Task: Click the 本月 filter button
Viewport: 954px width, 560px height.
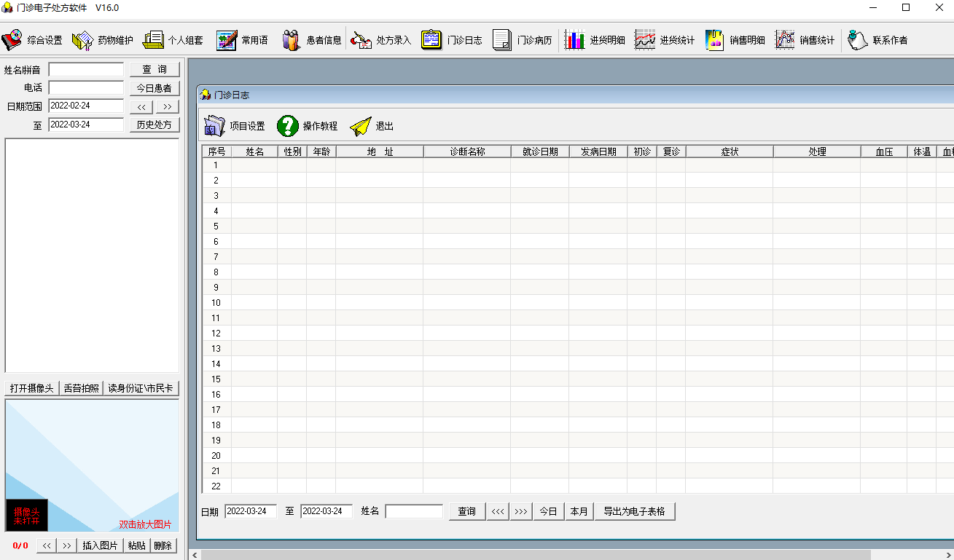Action: pyautogui.click(x=579, y=511)
